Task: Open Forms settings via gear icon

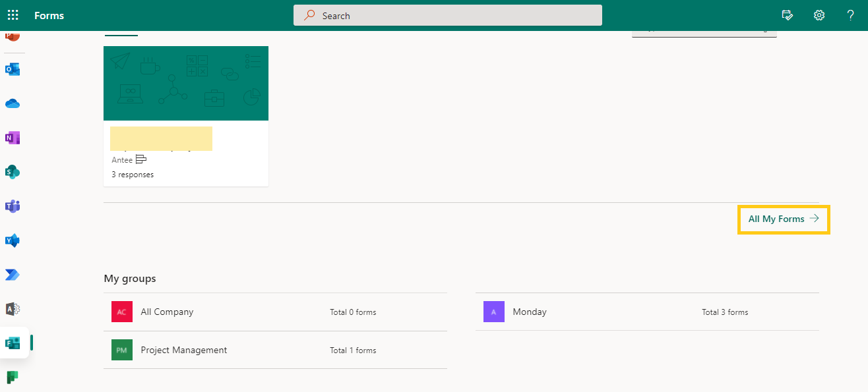Action: click(x=819, y=14)
